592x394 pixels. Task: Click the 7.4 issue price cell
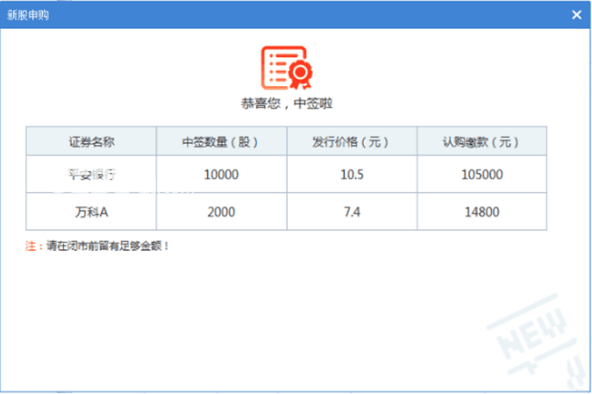click(352, 212)
